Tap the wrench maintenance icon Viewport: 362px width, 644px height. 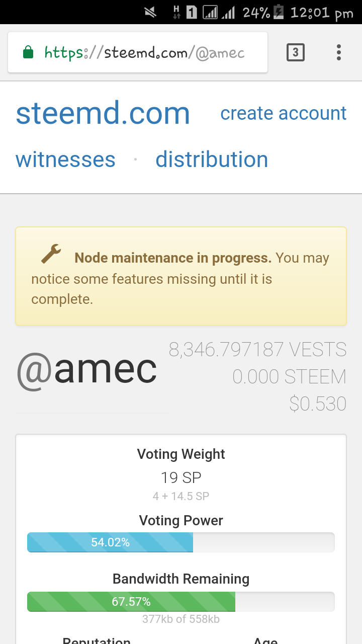pos(51,254)
